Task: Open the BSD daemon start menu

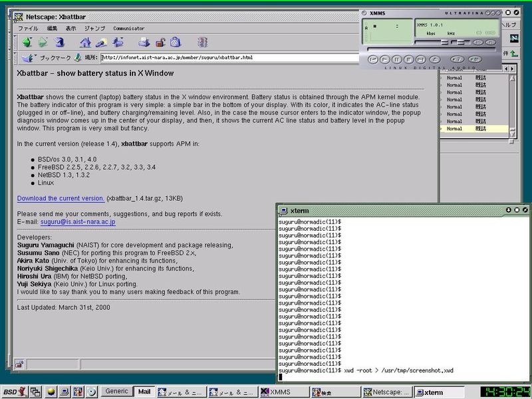Action: click(x=15, y=392)
